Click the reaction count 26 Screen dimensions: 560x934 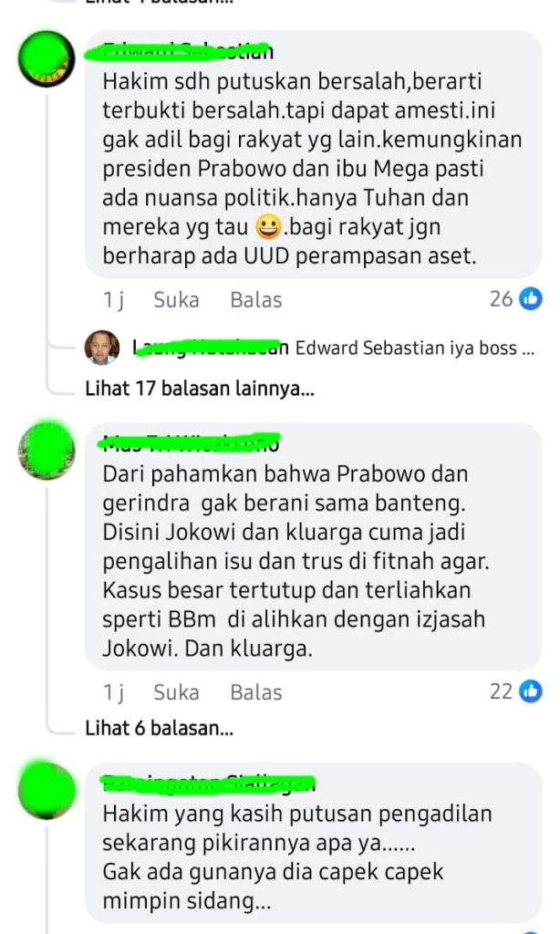coord(501,299)
